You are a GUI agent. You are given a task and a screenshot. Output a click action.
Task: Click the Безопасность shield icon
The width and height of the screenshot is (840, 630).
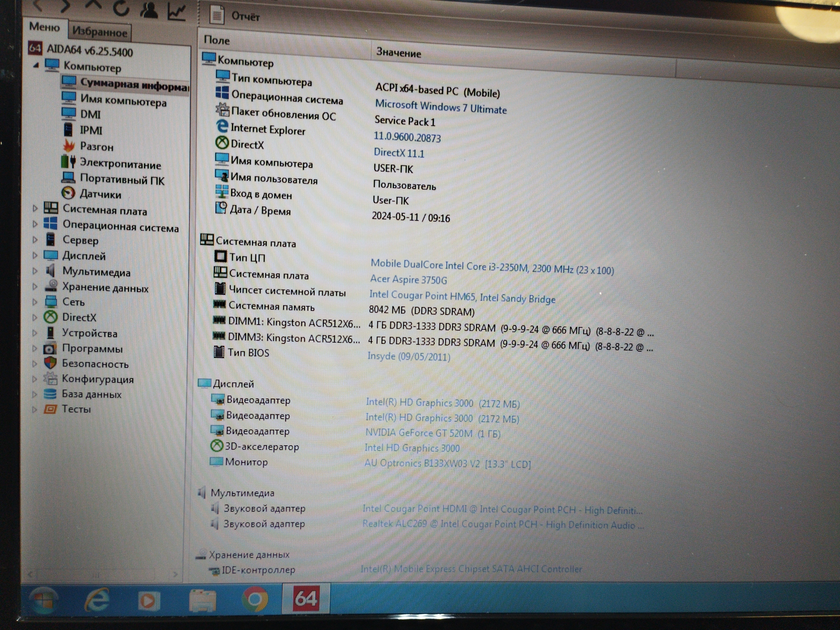[x=50, y=363]
